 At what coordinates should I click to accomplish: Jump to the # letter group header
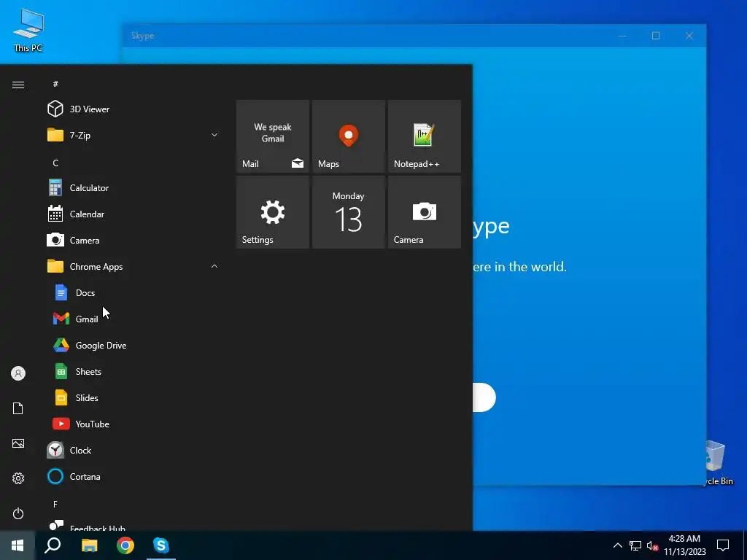pyautogui.click(x=55, y=84)
